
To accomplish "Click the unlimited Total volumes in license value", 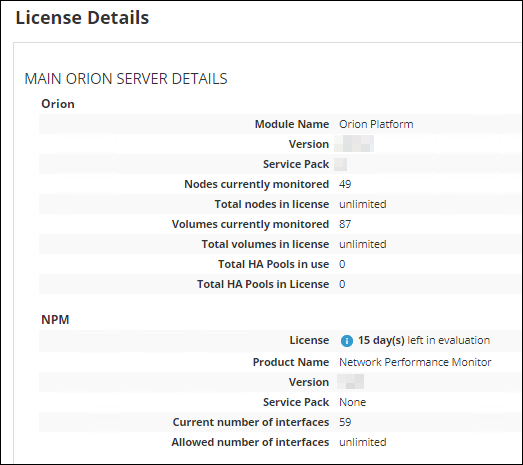I will 363,244.
